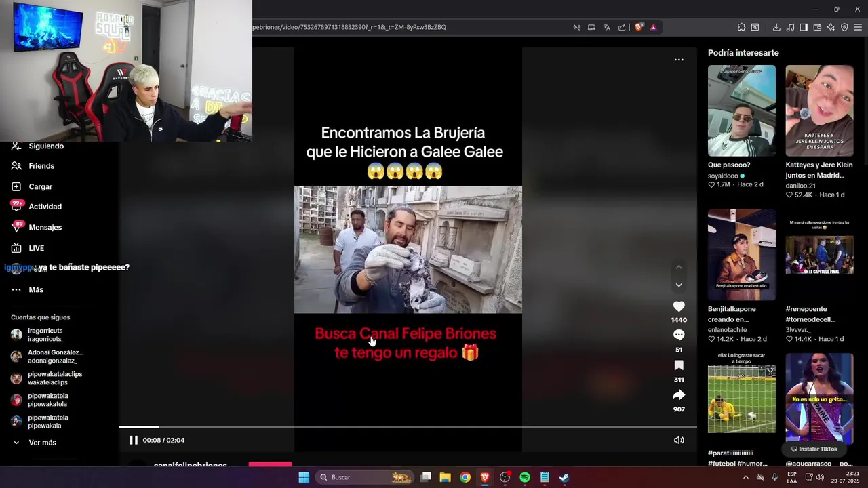Viewport: 868px width, 488px height.
Task: Open followed account iragorricuts
Action: (x=45, y=335)
